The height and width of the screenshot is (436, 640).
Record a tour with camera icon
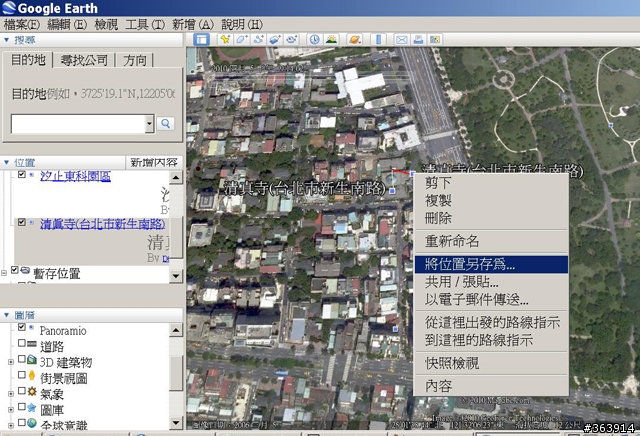tap(291, 40)
